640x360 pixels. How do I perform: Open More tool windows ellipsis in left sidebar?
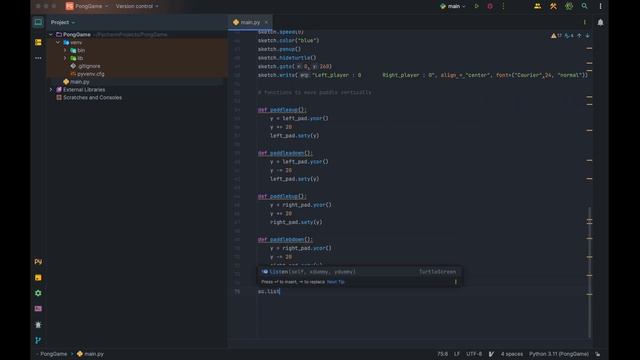click(x=38, y=58)
